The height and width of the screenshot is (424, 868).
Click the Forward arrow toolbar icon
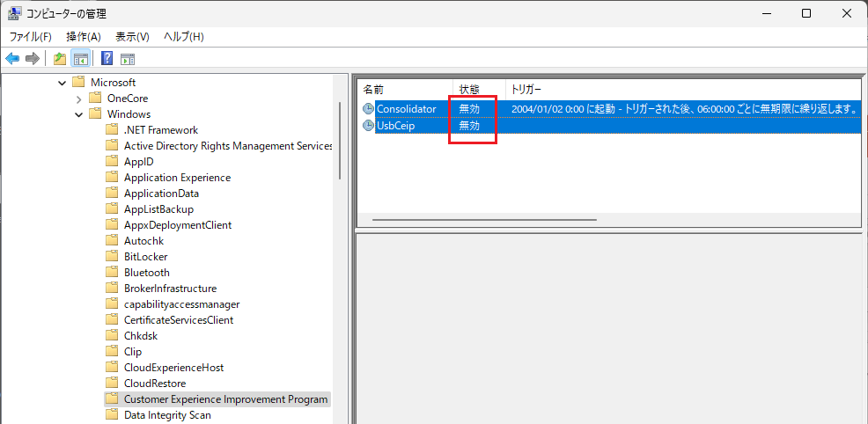pos(32,58)
